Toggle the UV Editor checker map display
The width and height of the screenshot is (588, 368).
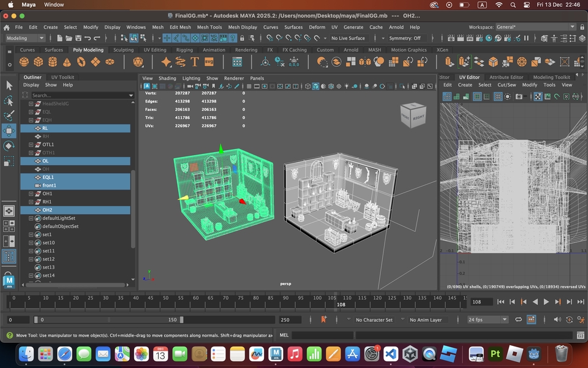coord(538,97)
